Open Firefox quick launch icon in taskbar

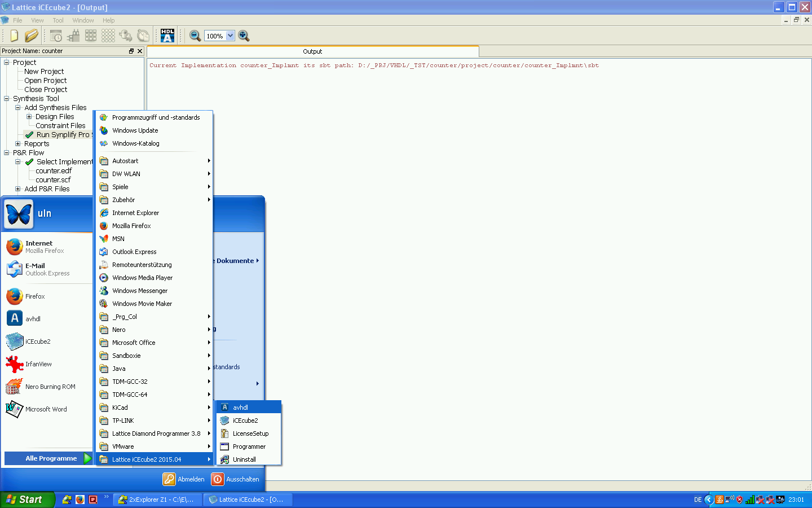point(80,500)
